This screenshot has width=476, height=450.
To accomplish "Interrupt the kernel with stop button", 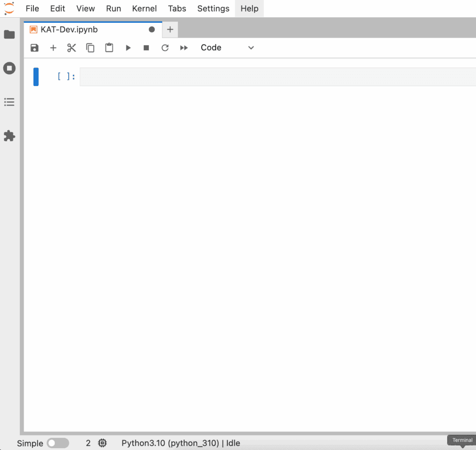I will coord(146,48).
